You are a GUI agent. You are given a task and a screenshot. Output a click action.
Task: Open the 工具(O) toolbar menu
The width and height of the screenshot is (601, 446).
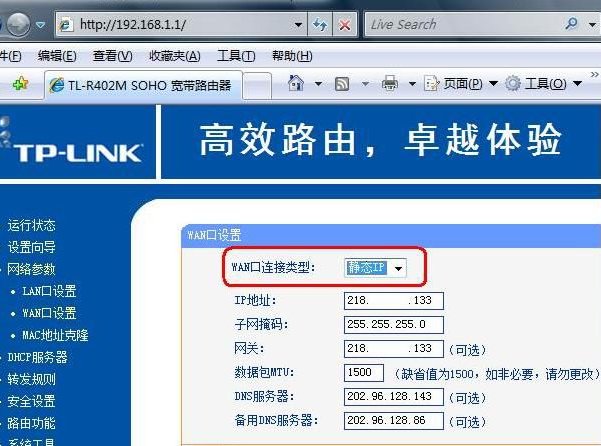[543, 84]
